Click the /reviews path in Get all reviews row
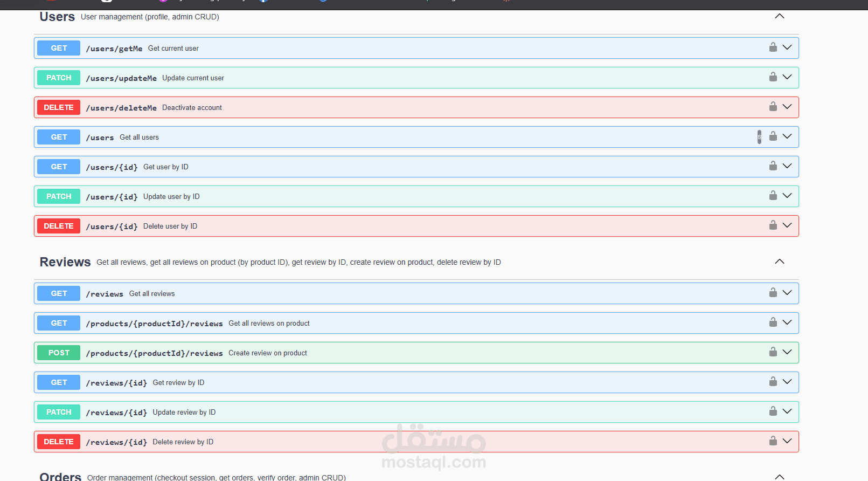The width and height of the screenshot is (868, 481). pos(105,294)
